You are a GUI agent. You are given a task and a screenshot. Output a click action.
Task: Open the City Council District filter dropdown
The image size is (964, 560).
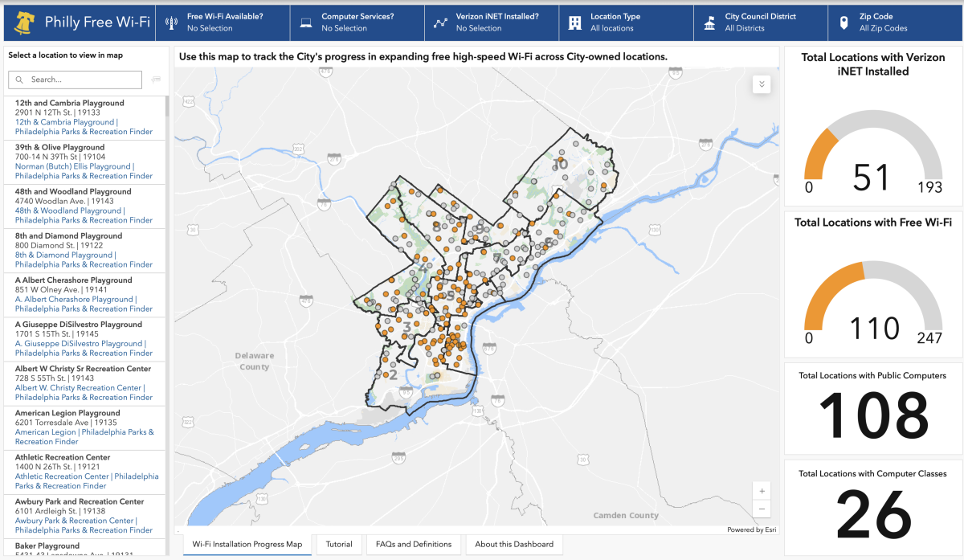tap(761, 22)
